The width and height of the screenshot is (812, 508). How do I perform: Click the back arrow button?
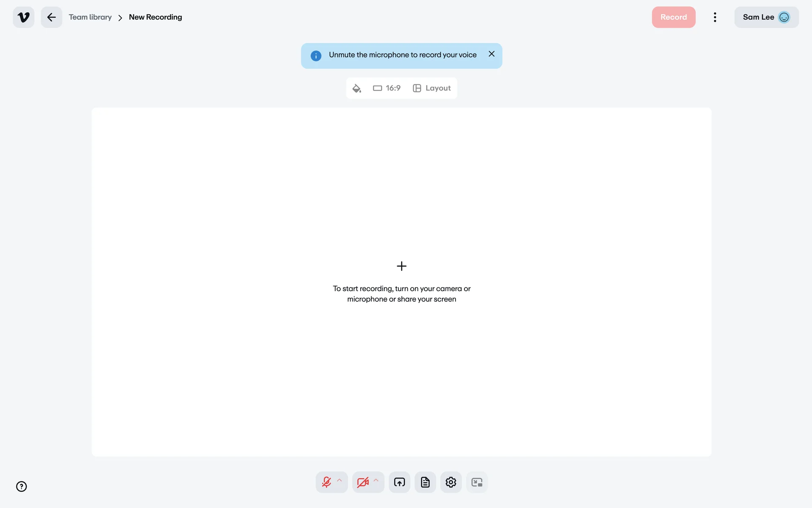[51, 17]
